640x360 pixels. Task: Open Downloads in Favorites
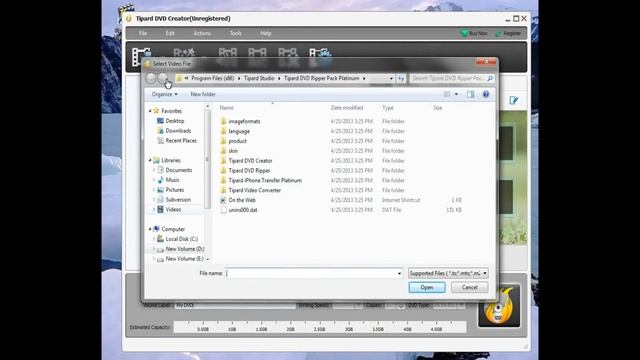point(178,131)
